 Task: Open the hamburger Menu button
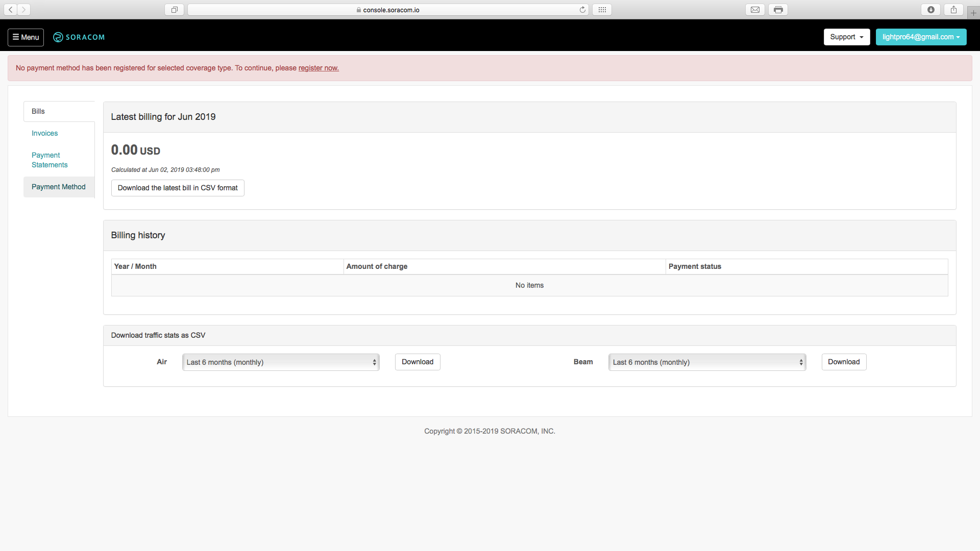(26, 37)
